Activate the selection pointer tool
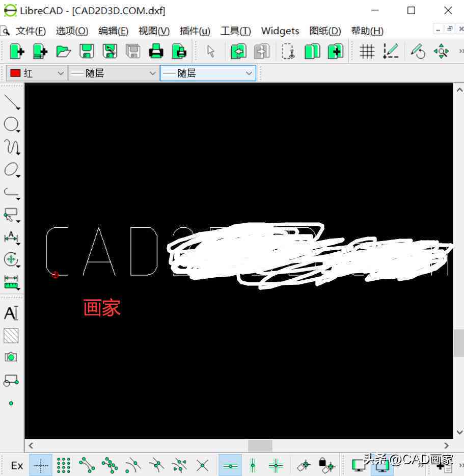Image resolution: width=464 pixels, height=476 pixels. point(210,51)
